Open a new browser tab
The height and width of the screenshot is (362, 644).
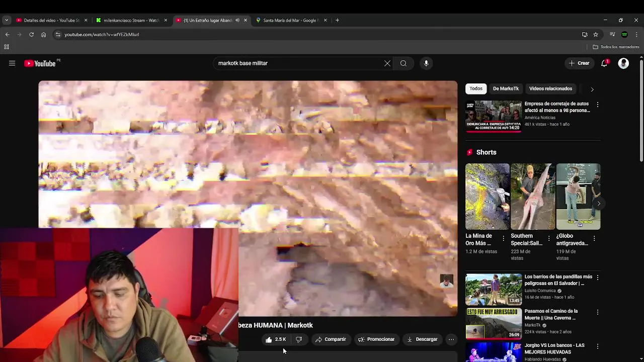coord(337,21)
